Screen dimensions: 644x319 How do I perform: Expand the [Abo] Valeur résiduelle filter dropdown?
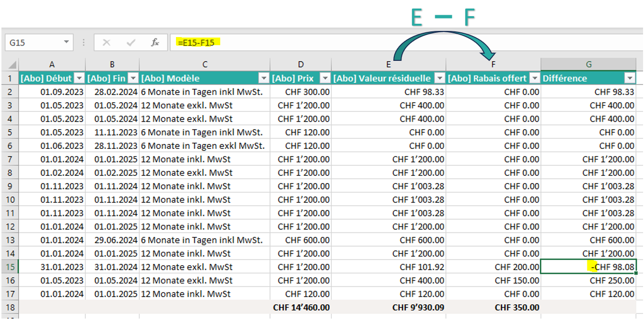coord(440,78)
